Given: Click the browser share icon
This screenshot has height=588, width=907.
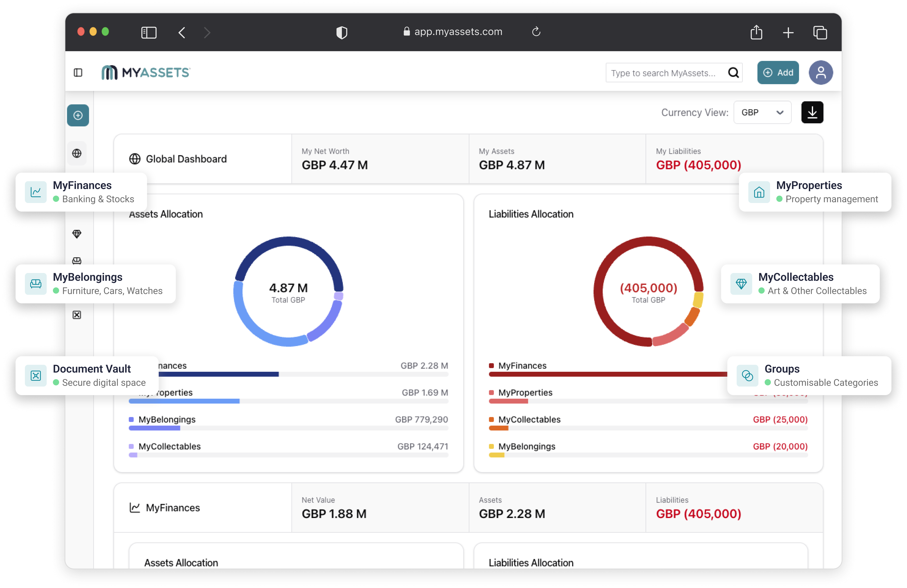Looking at the screenshot, I should click(x=756, y=32).
